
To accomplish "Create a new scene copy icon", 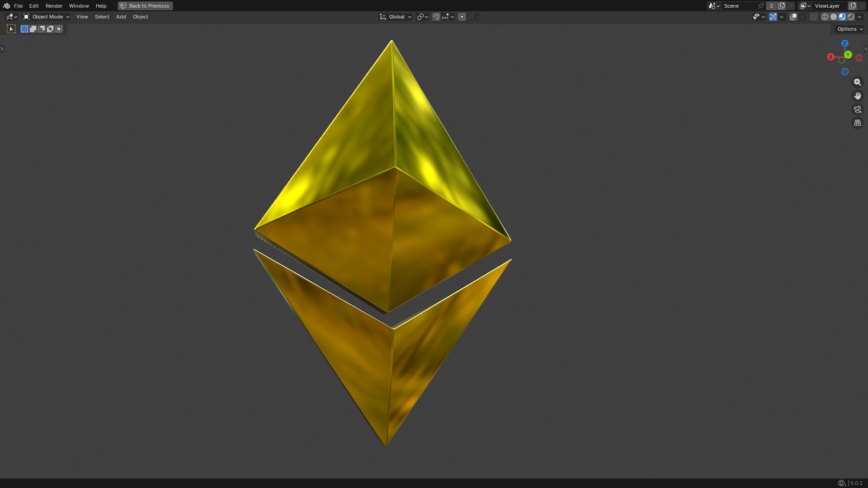I will click(x=782, y=6).
